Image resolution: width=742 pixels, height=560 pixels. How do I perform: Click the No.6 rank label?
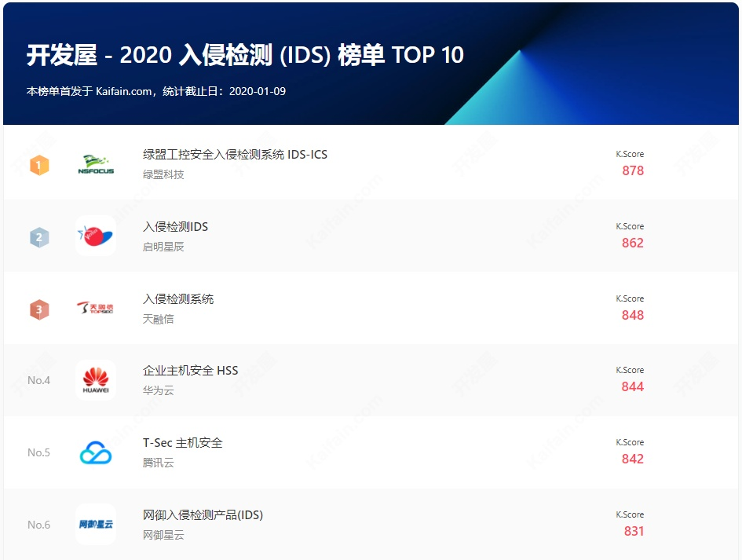pyautogui.click(x=38, y=525)
